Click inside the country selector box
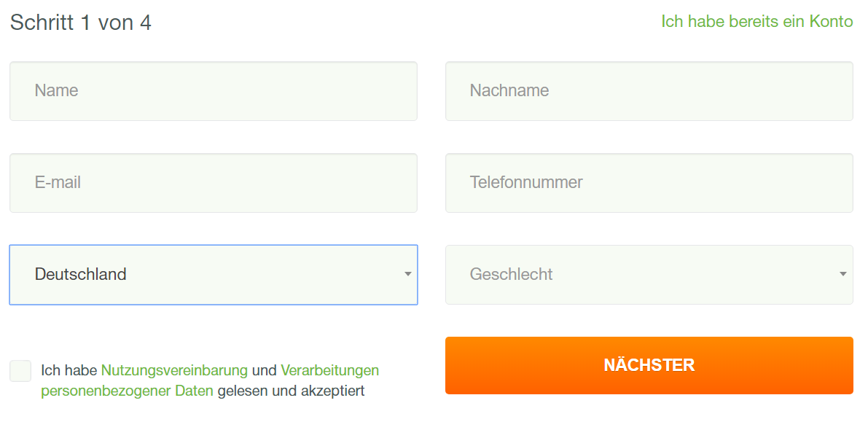 point(213,275)
